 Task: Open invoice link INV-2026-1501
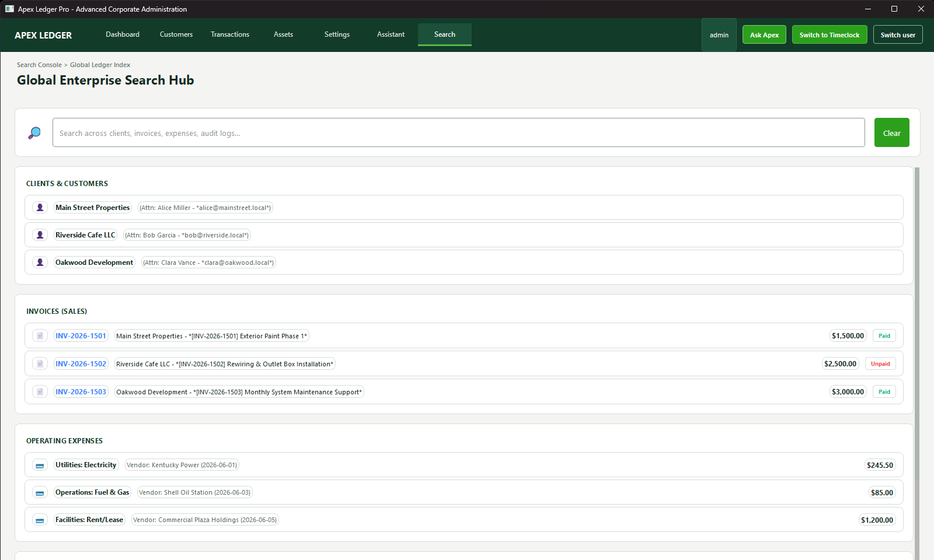(x=81, y=336)
